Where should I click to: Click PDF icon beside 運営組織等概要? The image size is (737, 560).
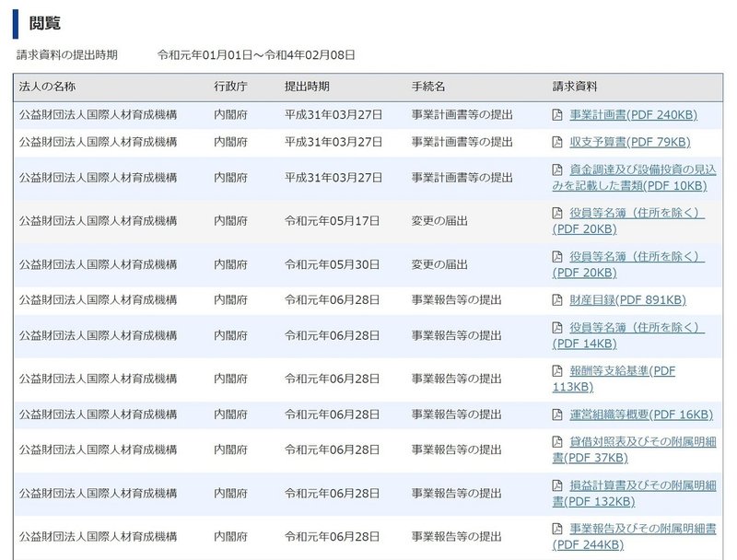[x=557, y=414]
